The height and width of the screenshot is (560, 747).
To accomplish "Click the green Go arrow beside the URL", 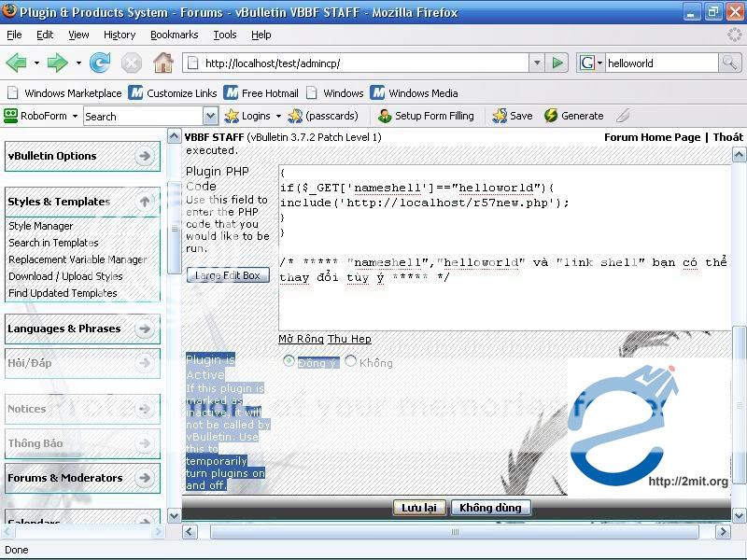I will point(557,63).
